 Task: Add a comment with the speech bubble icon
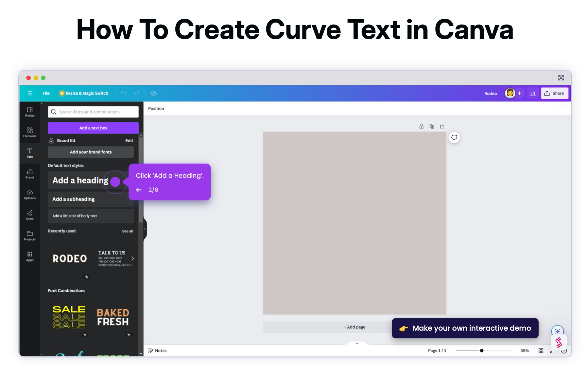pyautogui.click(x=454, y=137)
